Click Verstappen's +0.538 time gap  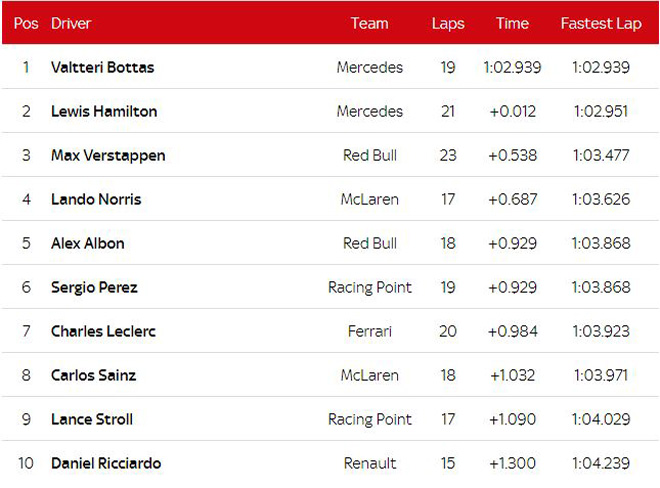click(x=512, y=156)
